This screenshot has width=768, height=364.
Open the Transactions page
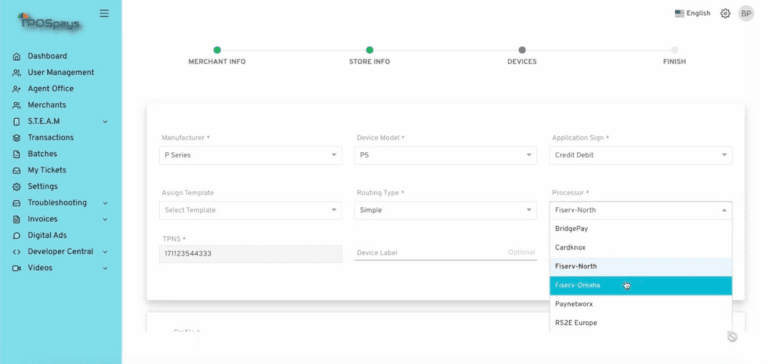pyautogui.click(x=50, y=137)
